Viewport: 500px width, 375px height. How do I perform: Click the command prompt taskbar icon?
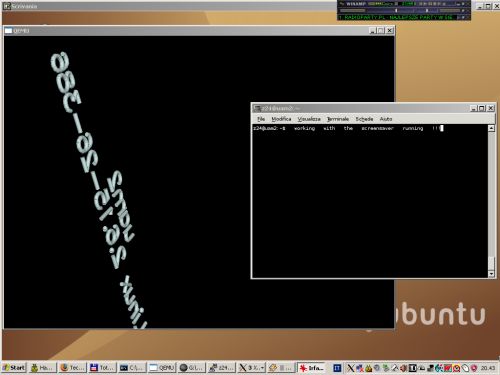(x=124, y=368)
